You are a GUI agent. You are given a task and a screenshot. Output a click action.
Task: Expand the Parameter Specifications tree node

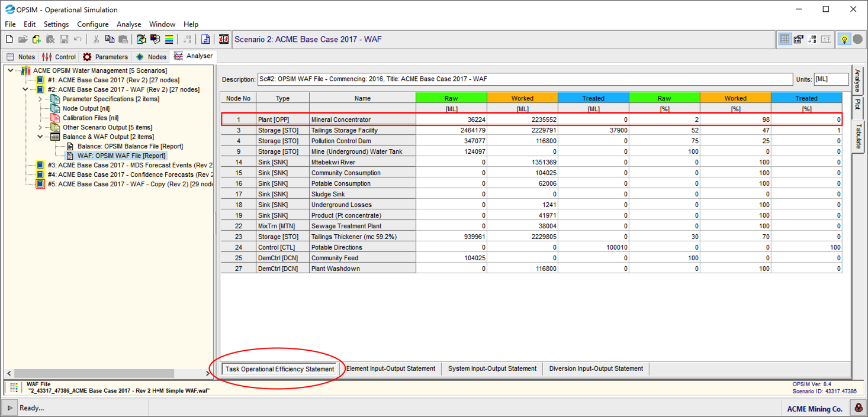(x=40, y=99)
